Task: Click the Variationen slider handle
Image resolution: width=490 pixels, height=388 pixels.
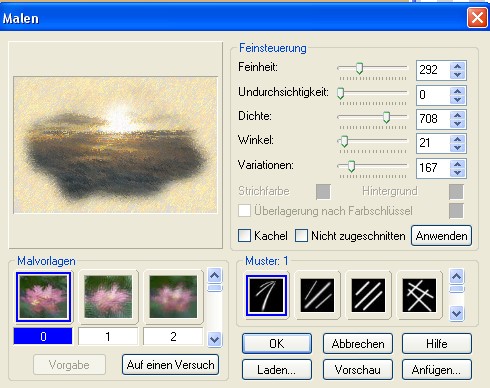Action: pyautogui.click(x=351, y=166)
